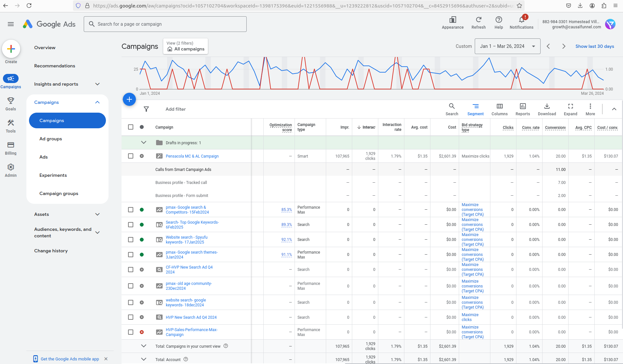The image size is (623, 364).
Task: Select all campaigns with header checkbox
Action: click(x=131, y=127)
